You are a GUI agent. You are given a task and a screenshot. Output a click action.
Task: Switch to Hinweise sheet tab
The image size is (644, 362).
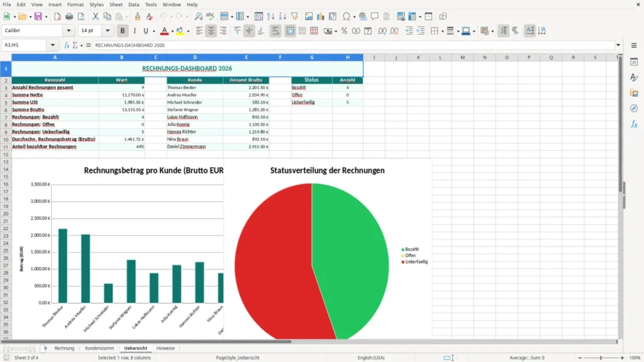165,348
